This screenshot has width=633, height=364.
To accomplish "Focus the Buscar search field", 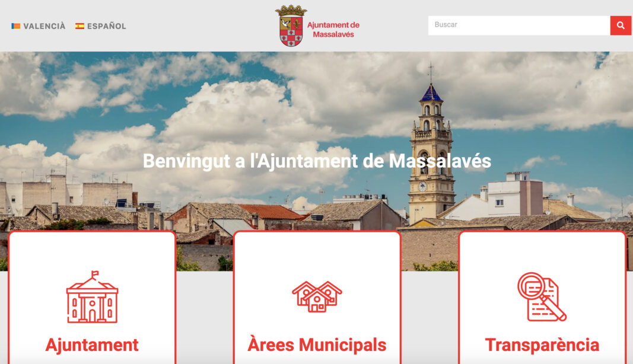I will 519,25.
